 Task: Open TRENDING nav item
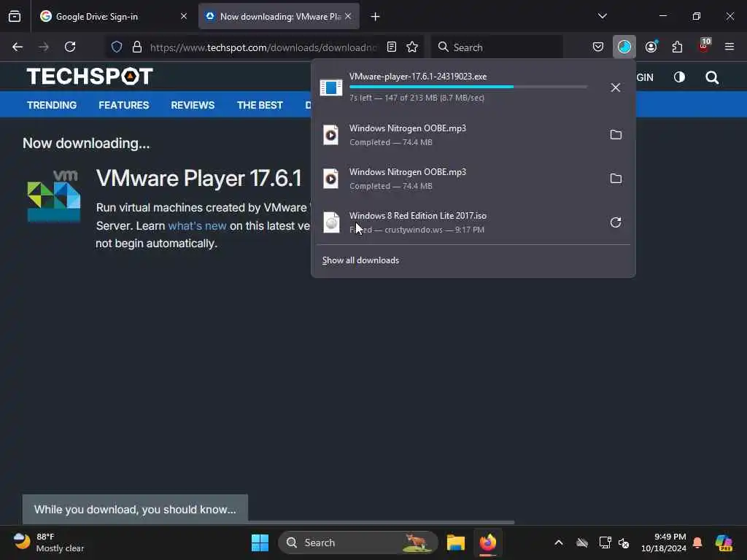pyautogui.click(x=52, y=105)
